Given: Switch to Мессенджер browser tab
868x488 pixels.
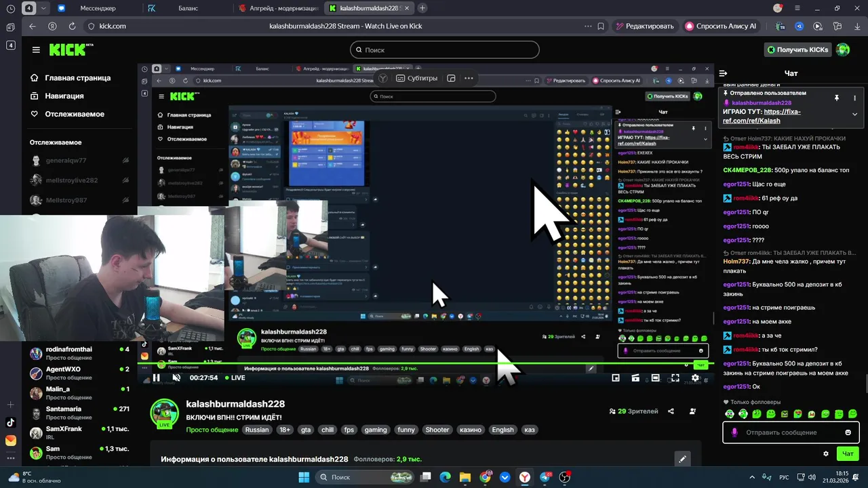Looking at the screenshot, I should click(98, 8).
